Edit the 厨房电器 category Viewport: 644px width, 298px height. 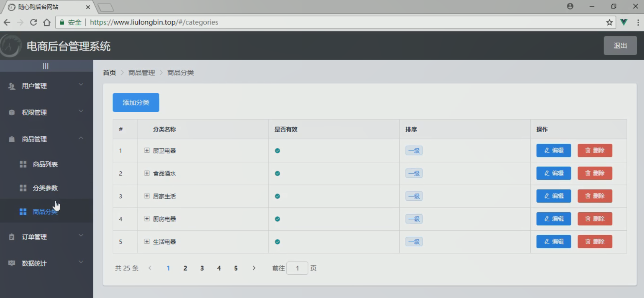[554, 219]
